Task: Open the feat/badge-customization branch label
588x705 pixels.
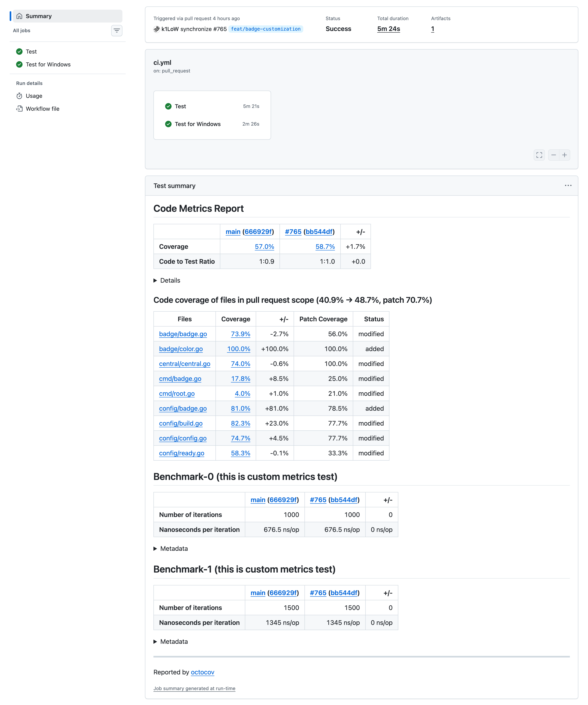Action: click(266, 29)
